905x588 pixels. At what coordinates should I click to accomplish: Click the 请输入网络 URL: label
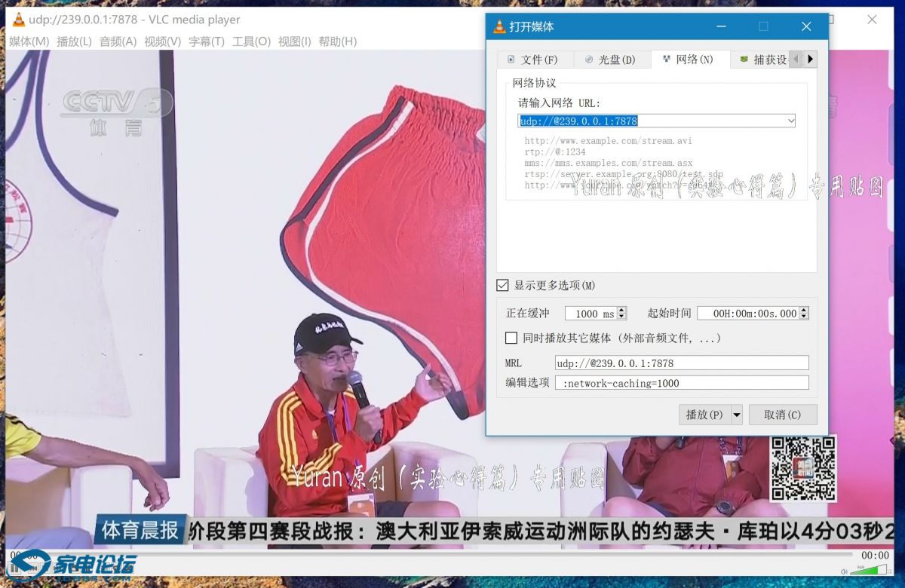(x=559, y=103)
